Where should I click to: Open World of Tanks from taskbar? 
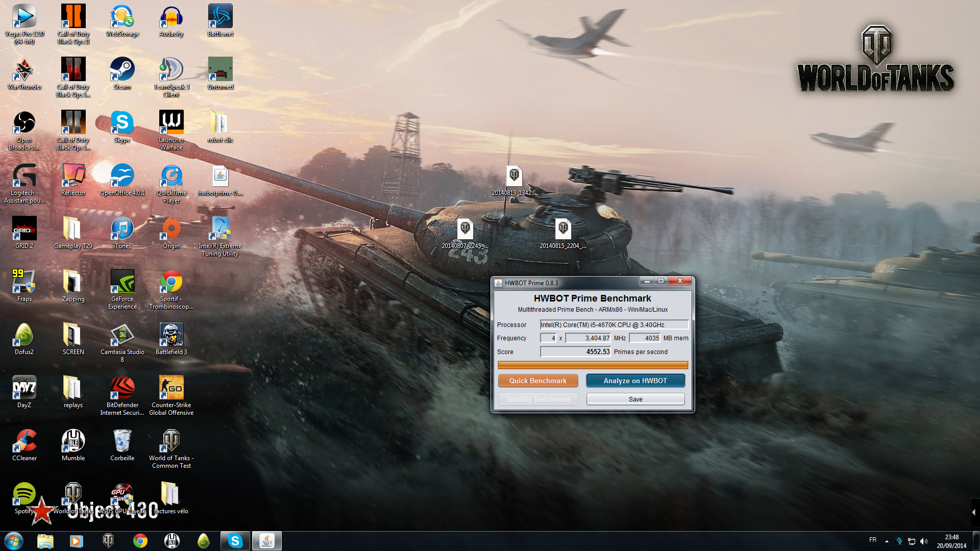[108, 541]
